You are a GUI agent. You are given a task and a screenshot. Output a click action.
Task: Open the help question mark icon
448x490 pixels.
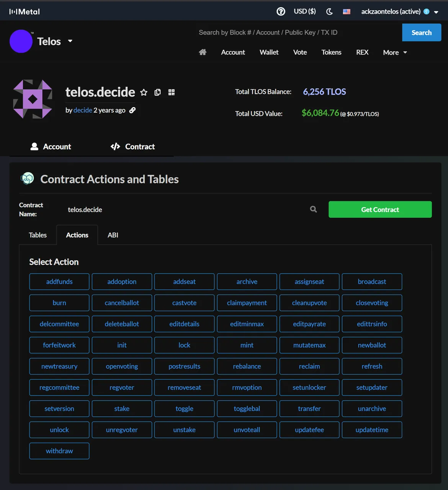281,11
